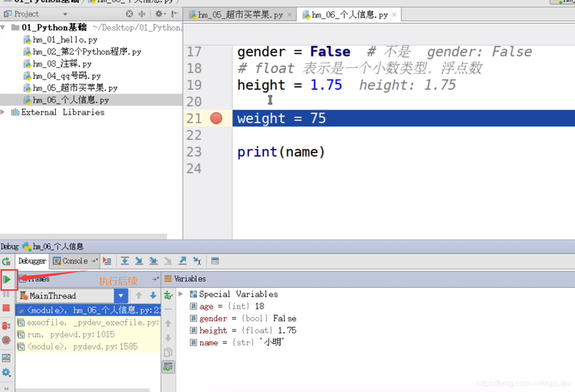Image resolution: width=575 pixels, height=392 pixels.
Task: Restore the debugger layout
Action: (x=6, y=357)
